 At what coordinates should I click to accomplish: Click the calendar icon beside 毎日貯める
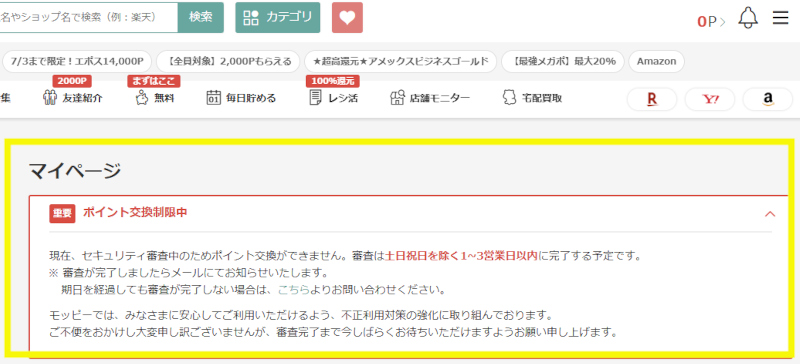214,98
